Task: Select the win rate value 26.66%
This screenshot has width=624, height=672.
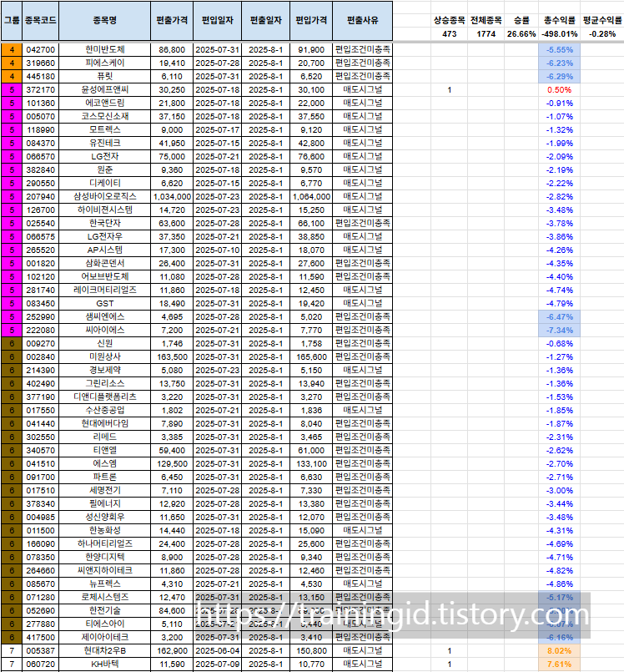Action: point(521,34)
